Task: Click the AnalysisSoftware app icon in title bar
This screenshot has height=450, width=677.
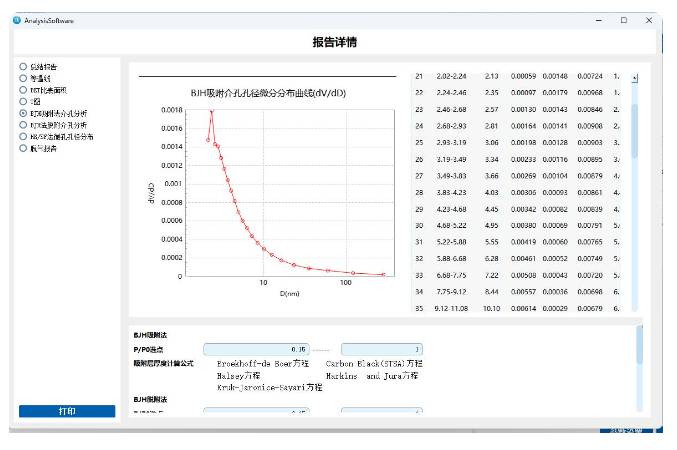Action: point(17,20)
